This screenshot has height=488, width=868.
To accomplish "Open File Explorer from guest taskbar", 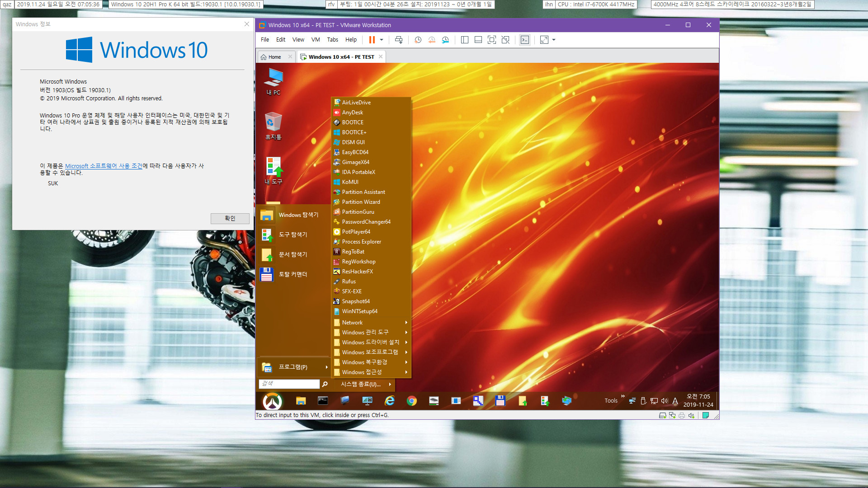I will [301, 401].
